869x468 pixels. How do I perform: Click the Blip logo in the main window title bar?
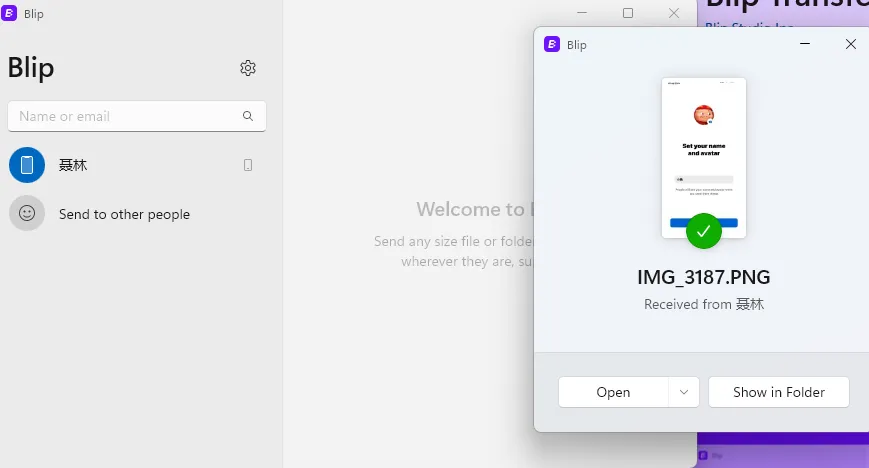10,14
